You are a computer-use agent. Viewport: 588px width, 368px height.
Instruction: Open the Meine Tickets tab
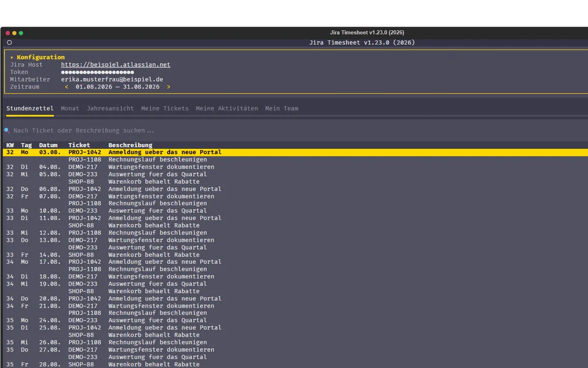pos(165,109)
